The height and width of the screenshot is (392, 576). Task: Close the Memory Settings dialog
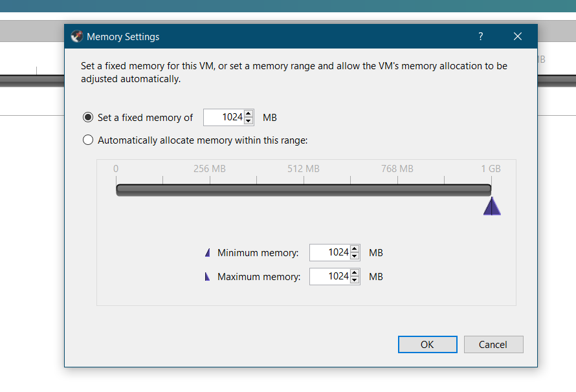point(517,36)
